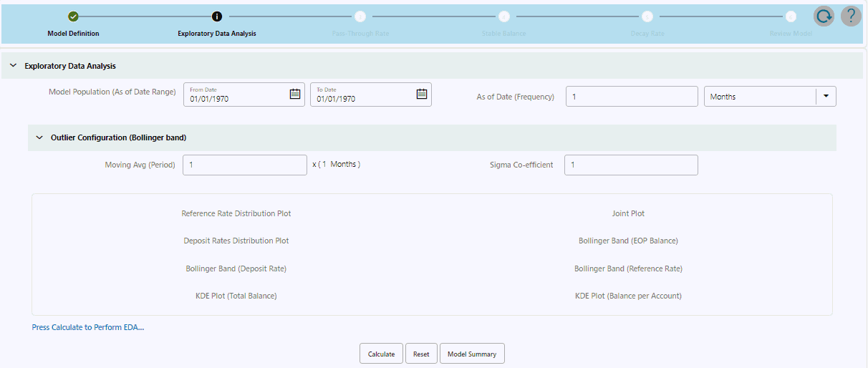Click Reference Rate Distribution Plot text

click(236, 213)
